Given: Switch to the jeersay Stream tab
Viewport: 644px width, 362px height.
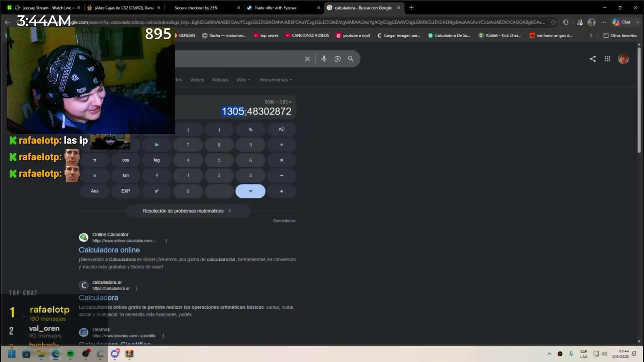Looking at the screenshot, I should pyautogui.click(x=44, y=8).
